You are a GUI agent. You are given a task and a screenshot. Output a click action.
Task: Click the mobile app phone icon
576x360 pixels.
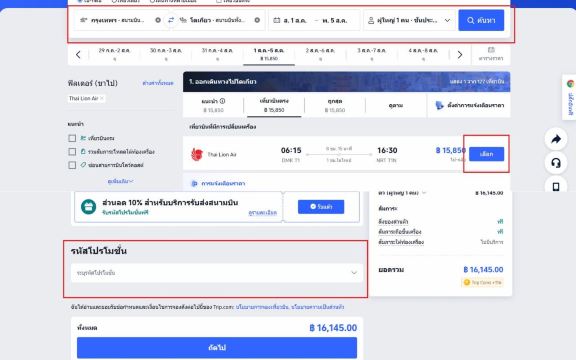coord(556,186)
